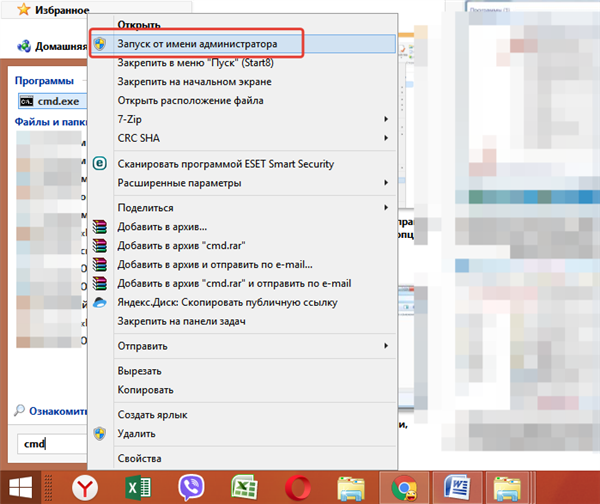This screenshot has height=504, width=600.
Task: Click into the search box containing cmd
Action: [52, 444]
